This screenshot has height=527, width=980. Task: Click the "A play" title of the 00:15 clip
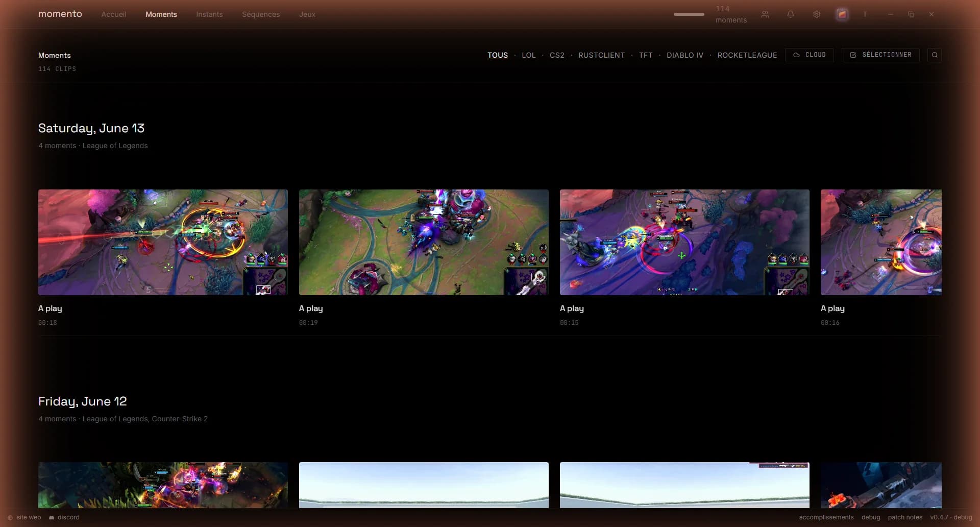[x=572, y=308]
